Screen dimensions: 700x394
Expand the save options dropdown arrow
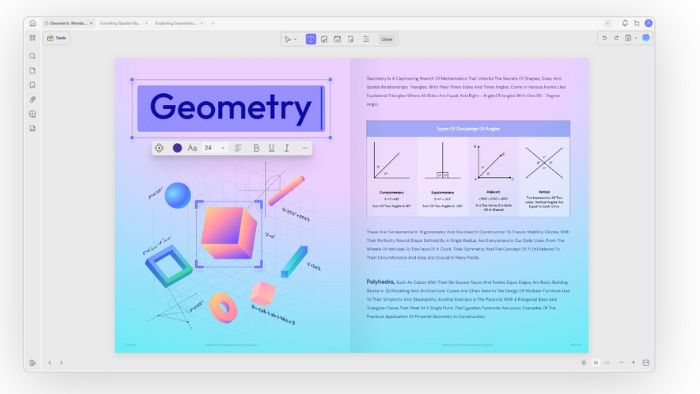click(x=636, y=38)
